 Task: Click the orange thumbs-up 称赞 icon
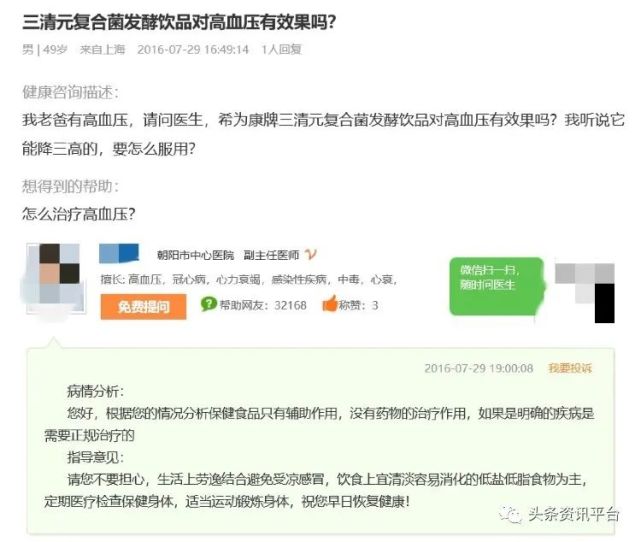pyautogui.click(x=329, y=304)
